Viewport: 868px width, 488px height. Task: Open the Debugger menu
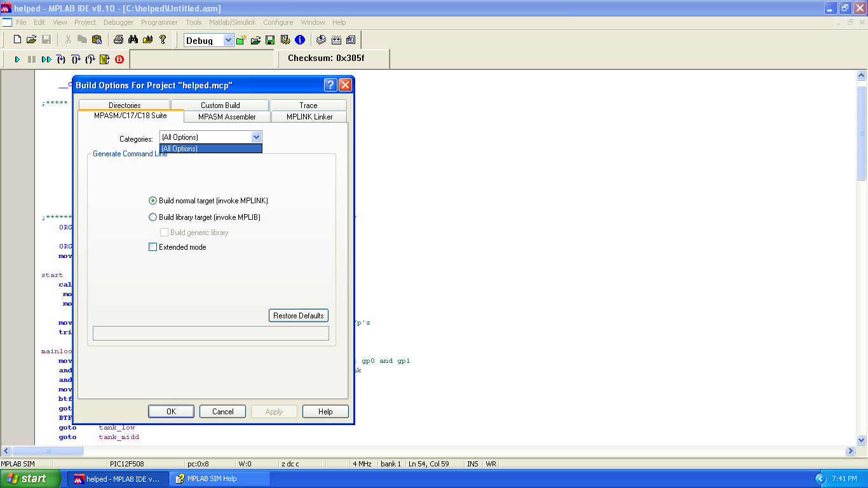click(119, 22)
